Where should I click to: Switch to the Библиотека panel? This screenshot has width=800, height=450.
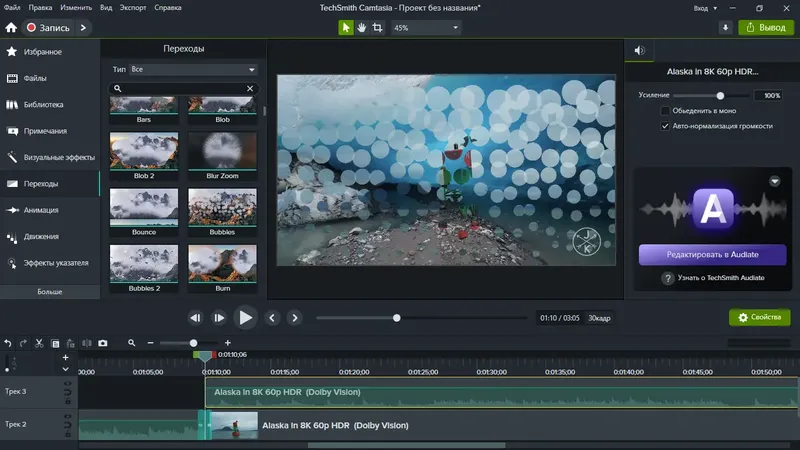click(x=49, y=105)
